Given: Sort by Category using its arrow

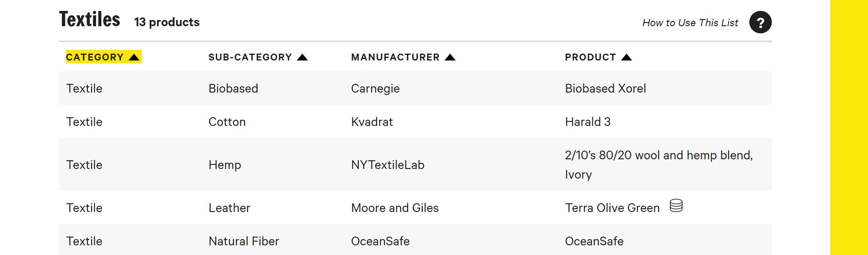Looking at the screenshot, I should pos(134,57).
